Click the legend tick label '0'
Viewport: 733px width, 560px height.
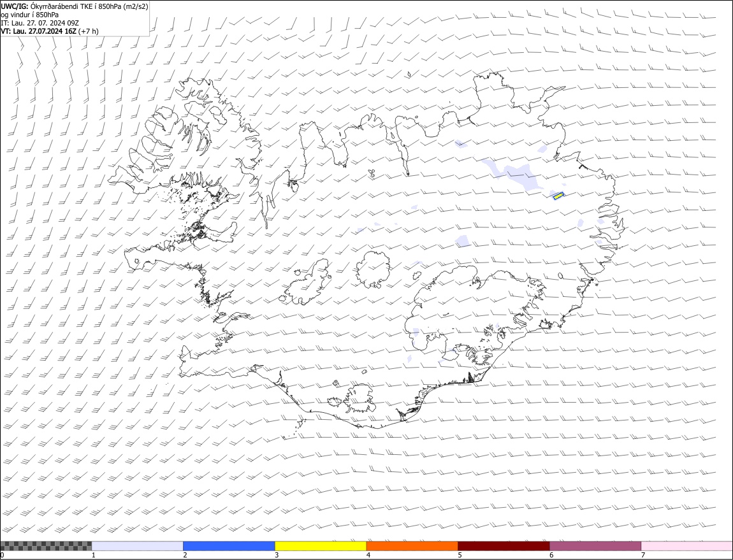(3, 556)
